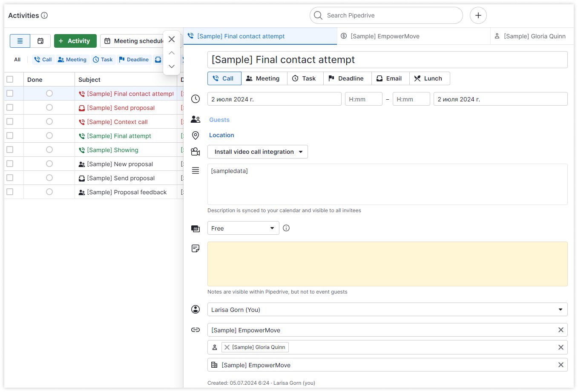This screenshot has height=392, width=578.
Task: Select the Meeting filter tab
Action: tap(72, 59)
